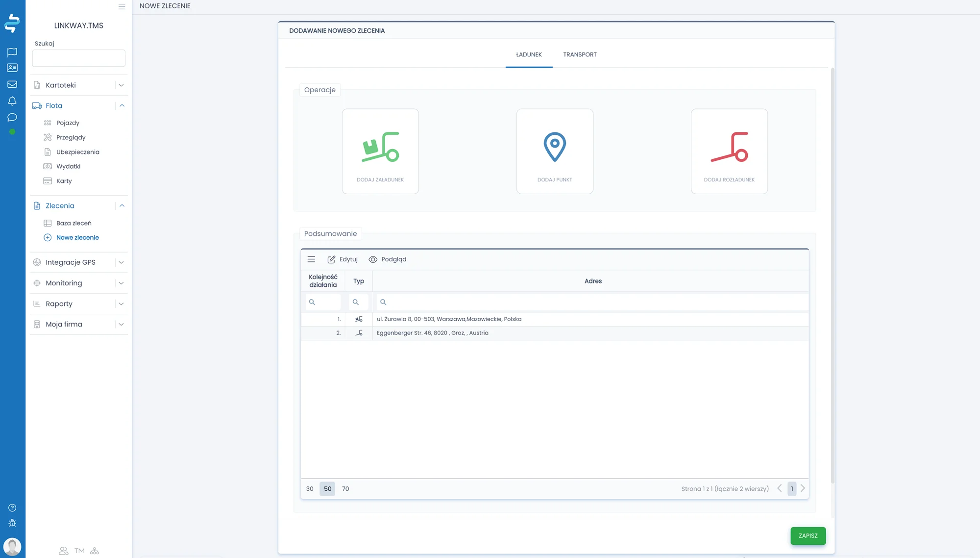Screen dimensions: 980x558
Task: Open Baza zleceń
Action: tap(73, 223)
